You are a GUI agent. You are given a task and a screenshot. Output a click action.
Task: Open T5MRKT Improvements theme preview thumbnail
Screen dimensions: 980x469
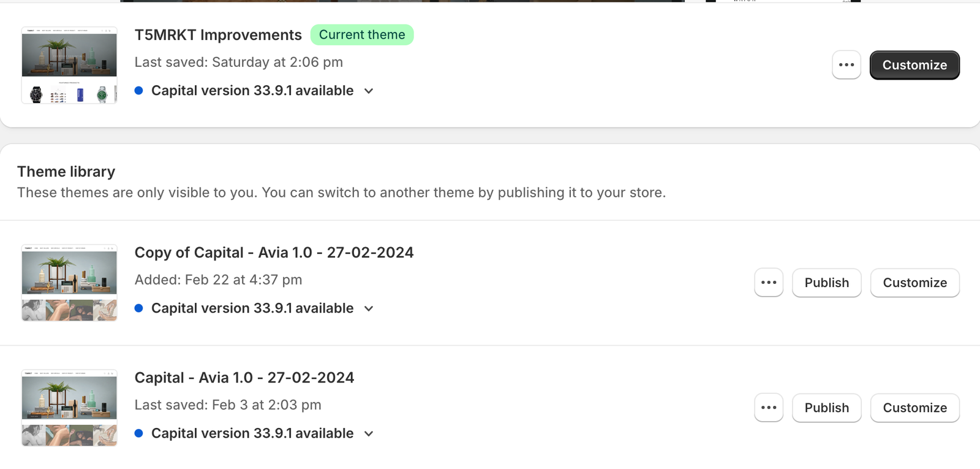tap(69, 65)
